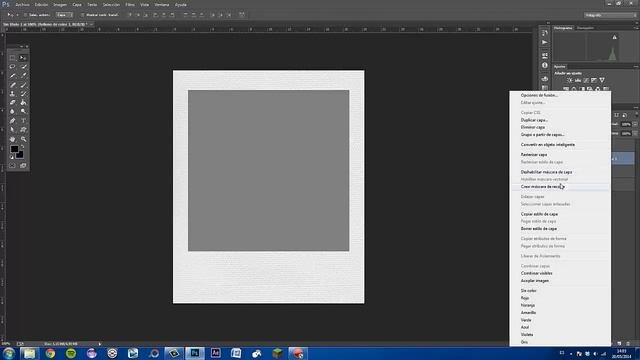Open the Archivo menu
This screenshot has width=640, height=360.
(22, 5)
